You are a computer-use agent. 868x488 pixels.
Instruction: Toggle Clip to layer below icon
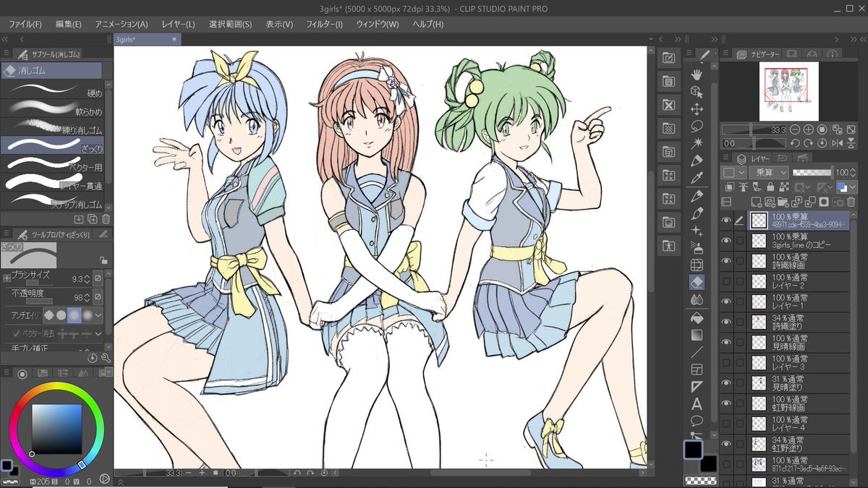[x=729, y=187]
